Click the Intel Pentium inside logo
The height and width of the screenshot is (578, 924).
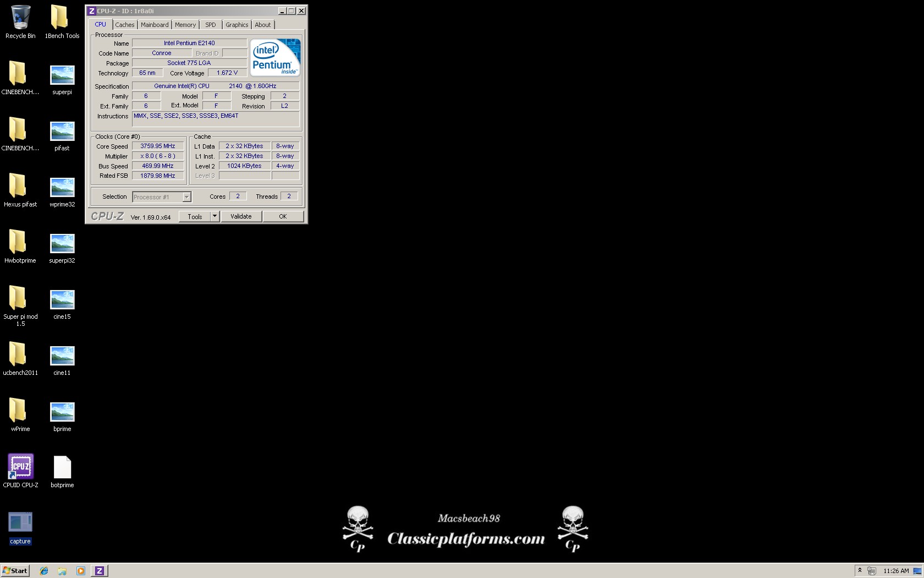point(275,57)
